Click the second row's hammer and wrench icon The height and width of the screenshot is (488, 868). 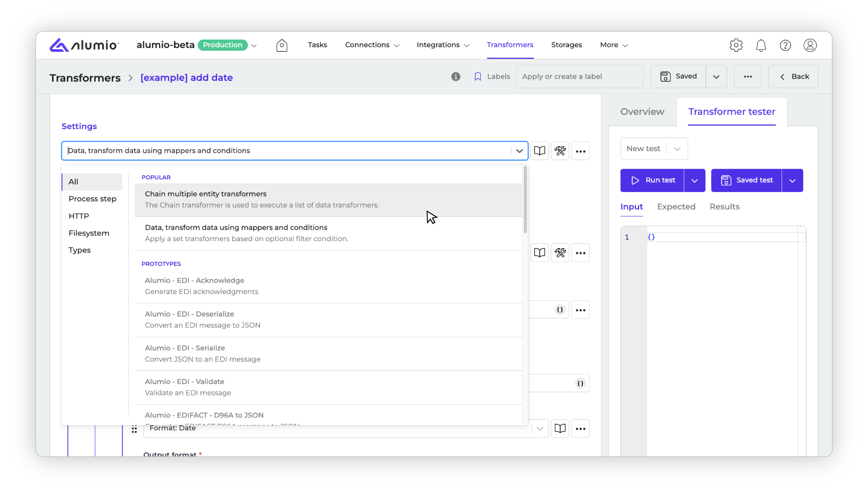point(560,253)
